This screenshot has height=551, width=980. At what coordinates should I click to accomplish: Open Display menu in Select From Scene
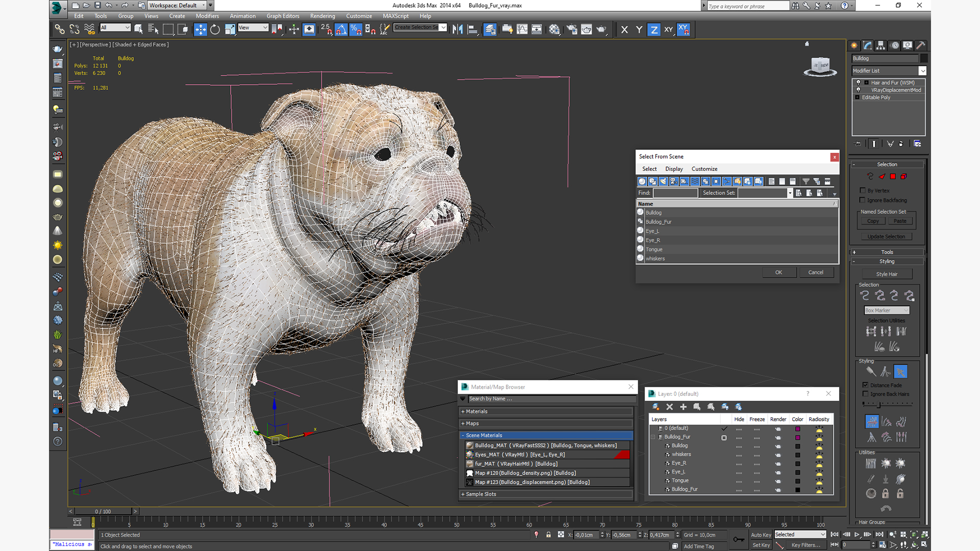[x=674, y=169]
